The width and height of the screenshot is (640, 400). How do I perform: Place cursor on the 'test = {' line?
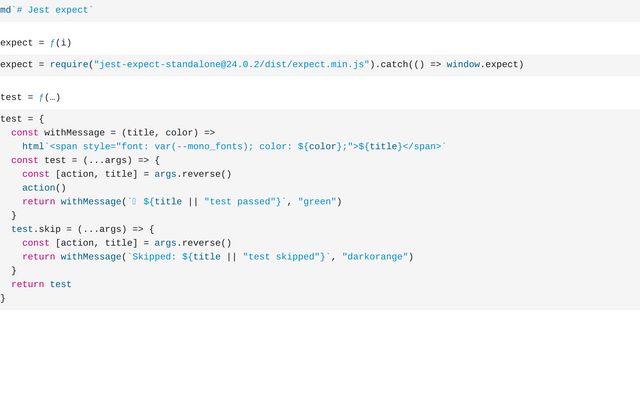tap(22, 118)
